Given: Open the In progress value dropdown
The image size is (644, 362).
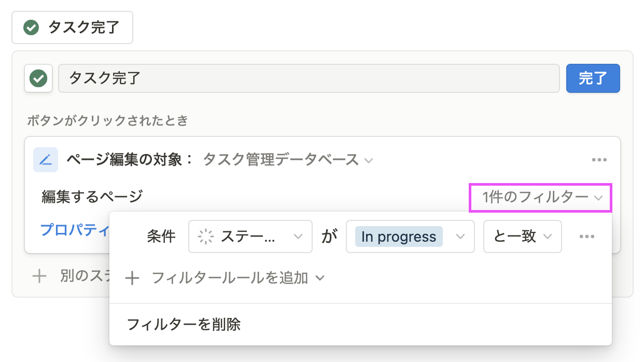Looking at the screenshot, I should tap(410, 236).
